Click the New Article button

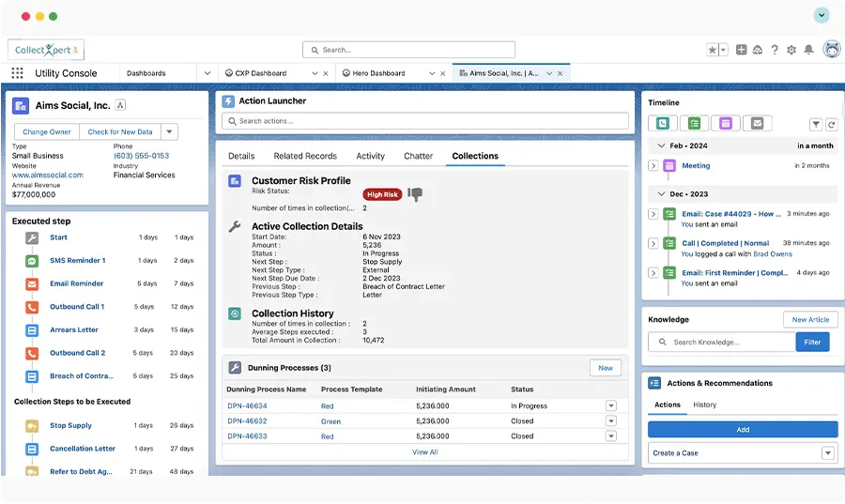(x=810, y=320)
